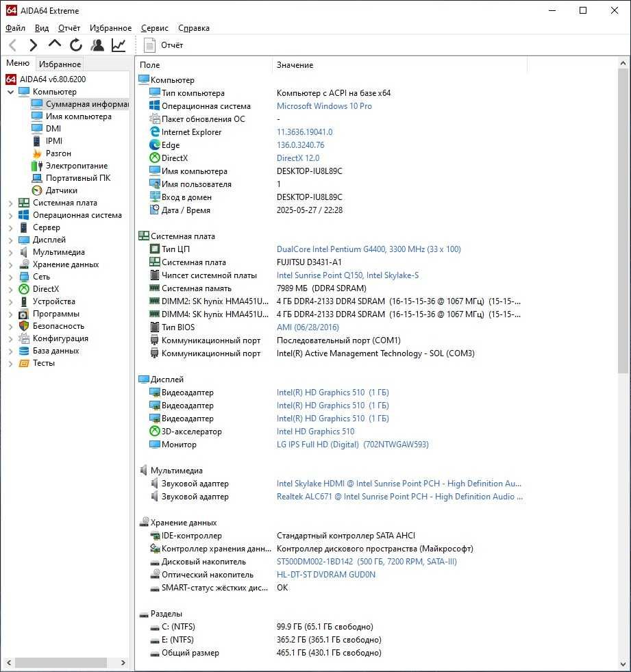Click the Программы icon in tree
Screen dimensions: 631x672
coord(24,314)
